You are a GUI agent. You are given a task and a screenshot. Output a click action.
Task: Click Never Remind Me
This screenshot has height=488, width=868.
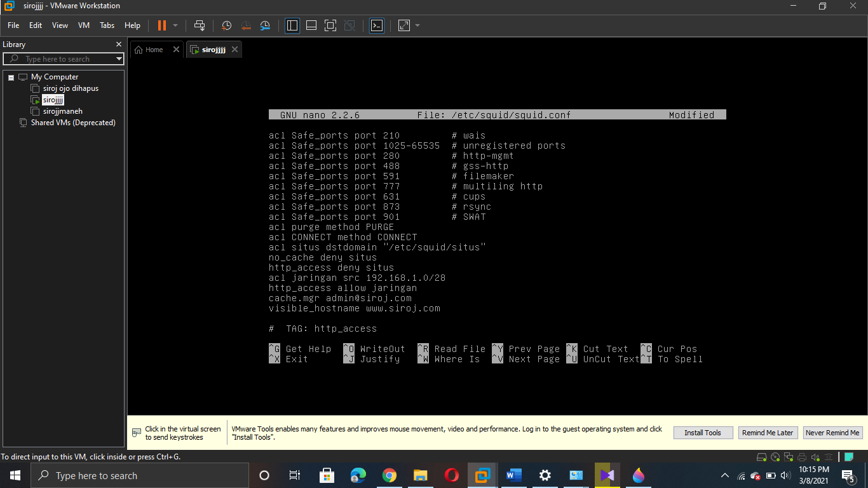[x=832, y=432]
